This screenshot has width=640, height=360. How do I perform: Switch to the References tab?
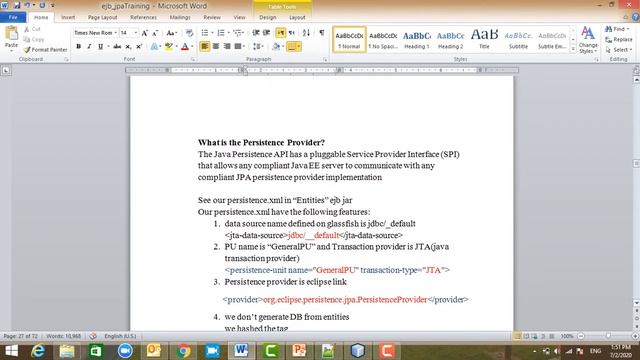pos(143,17)
